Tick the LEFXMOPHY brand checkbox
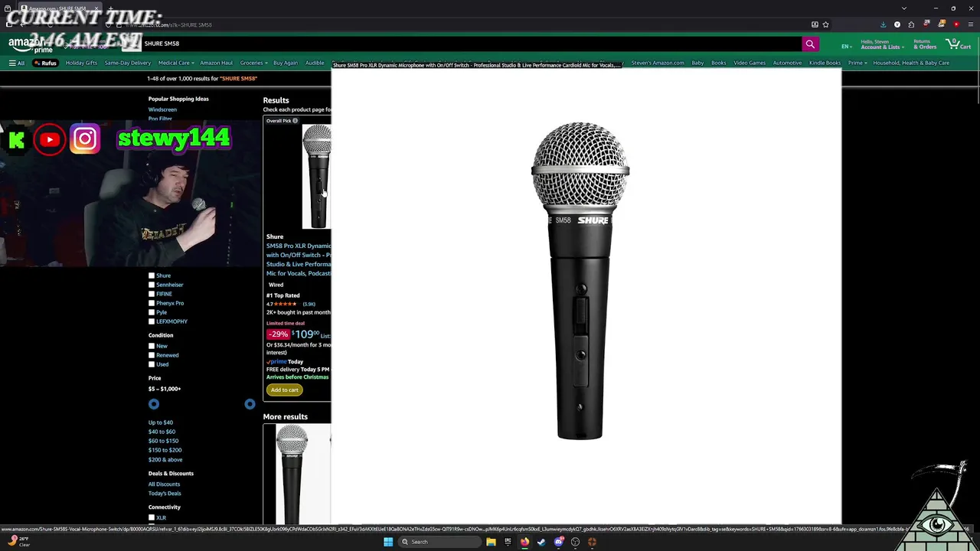The width and height of the screenshot is (980, 551). pos(152,321)
